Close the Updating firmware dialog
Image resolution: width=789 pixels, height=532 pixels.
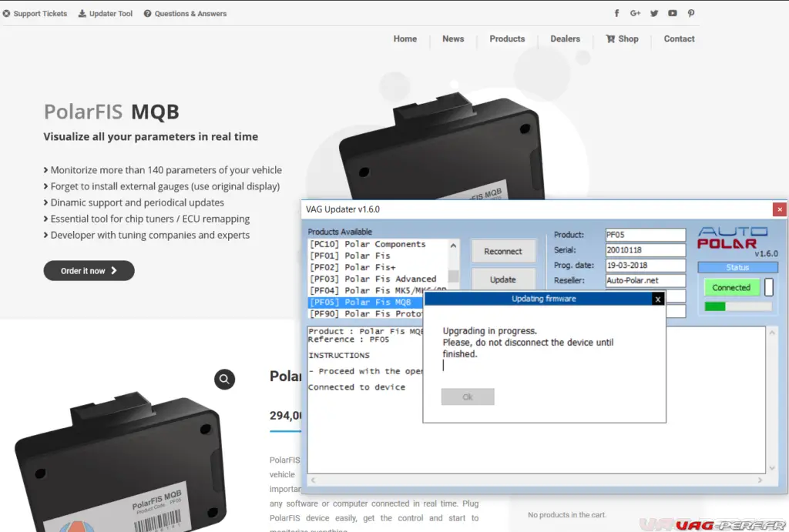[x=657, y=299]
